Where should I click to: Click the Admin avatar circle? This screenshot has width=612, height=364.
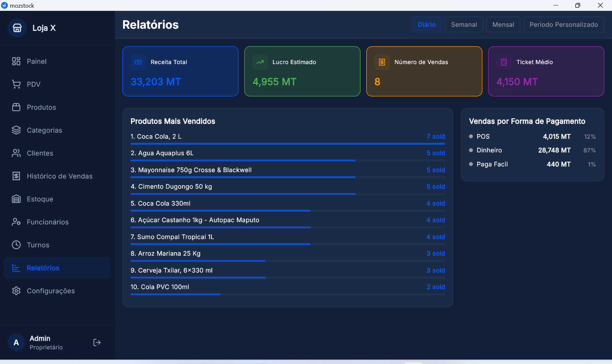tap(16, 342)
